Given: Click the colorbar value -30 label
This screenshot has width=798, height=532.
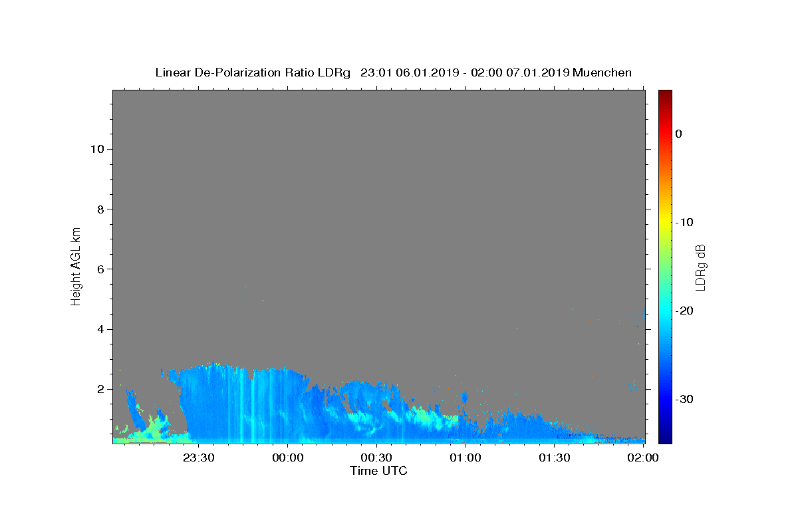Looking at the screenshot, I should (x=685, y=399).
